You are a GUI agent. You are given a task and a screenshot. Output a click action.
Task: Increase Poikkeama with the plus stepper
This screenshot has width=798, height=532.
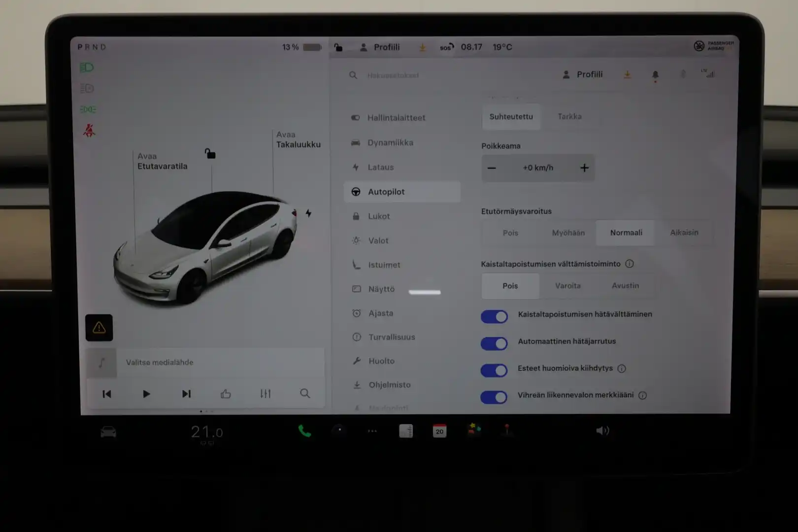584,168
